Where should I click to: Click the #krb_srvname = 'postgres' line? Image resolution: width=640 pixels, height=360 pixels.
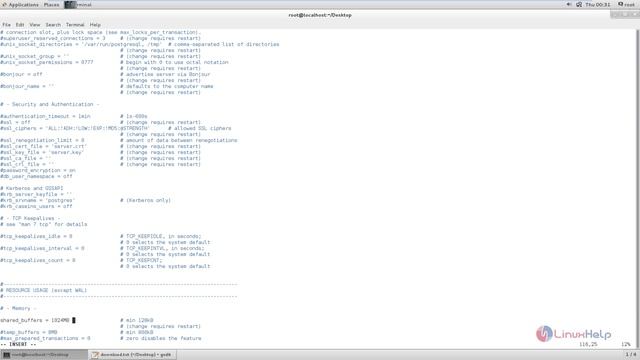pos(37,200)
